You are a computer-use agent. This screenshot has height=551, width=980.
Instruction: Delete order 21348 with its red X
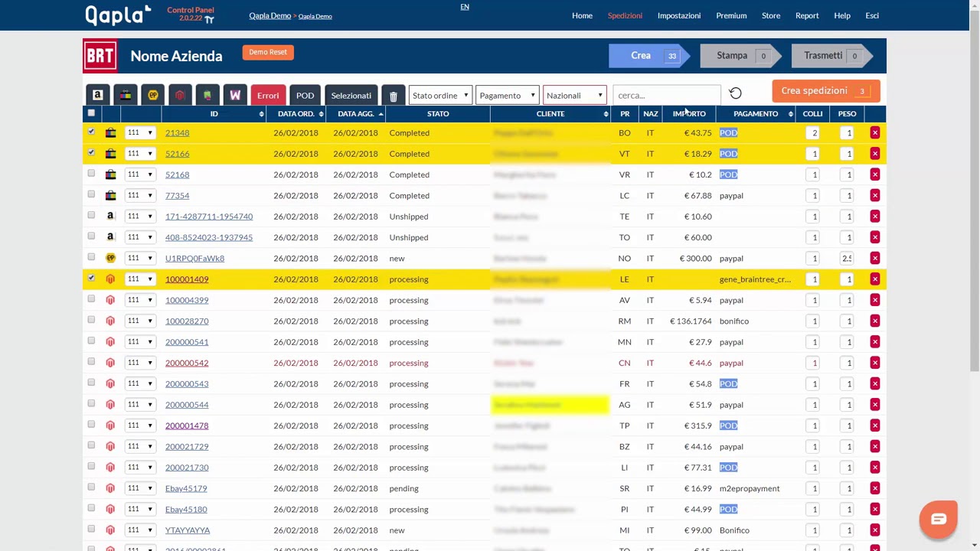point(874,133)
